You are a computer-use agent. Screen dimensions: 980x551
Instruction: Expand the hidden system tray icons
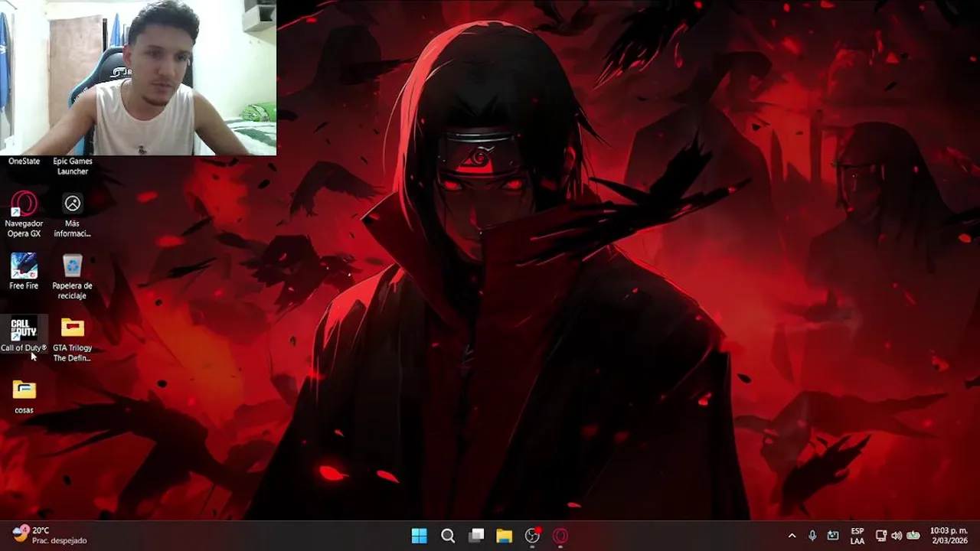coord(792,536)
